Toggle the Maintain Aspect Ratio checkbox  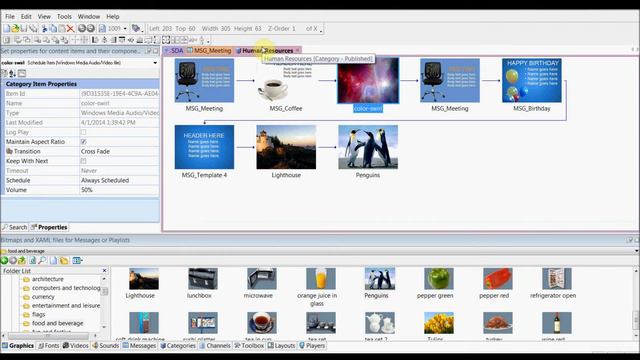coord(83,142)
